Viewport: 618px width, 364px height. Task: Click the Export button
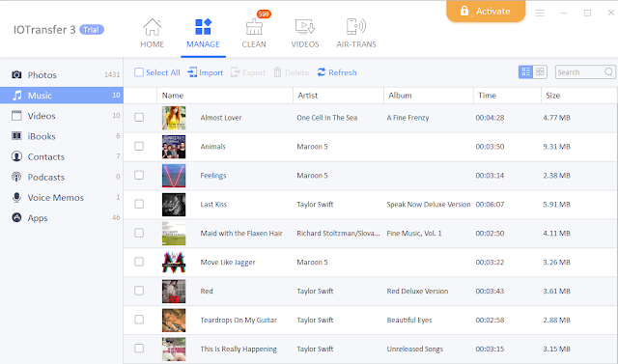pos(248,72)
